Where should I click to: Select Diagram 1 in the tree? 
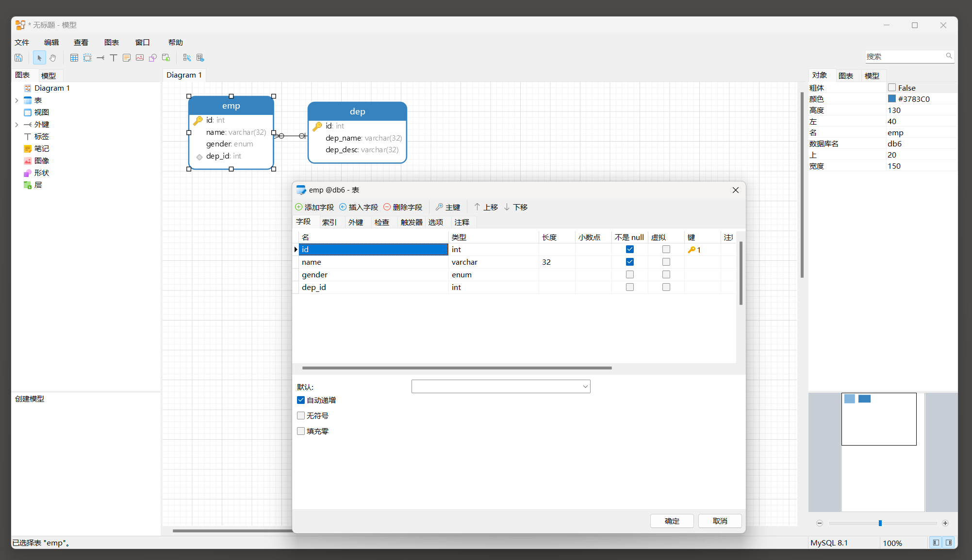pos(52,88)
